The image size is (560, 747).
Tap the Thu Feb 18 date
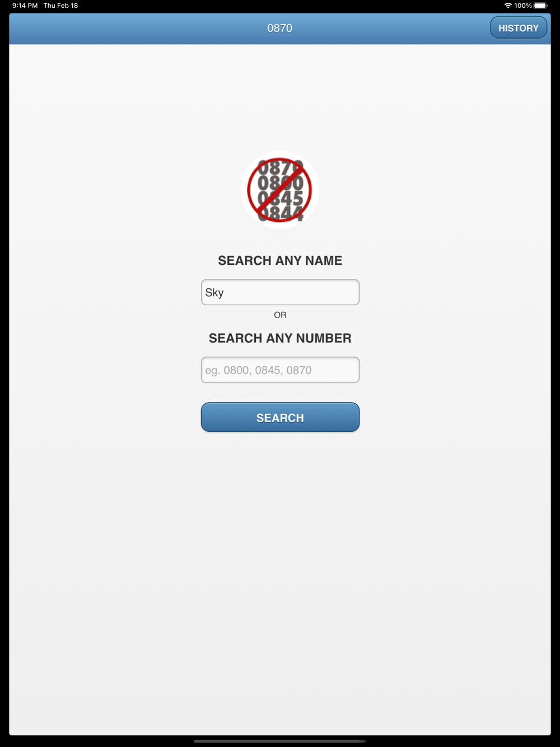pyautogui.click(x=60, y=6)
